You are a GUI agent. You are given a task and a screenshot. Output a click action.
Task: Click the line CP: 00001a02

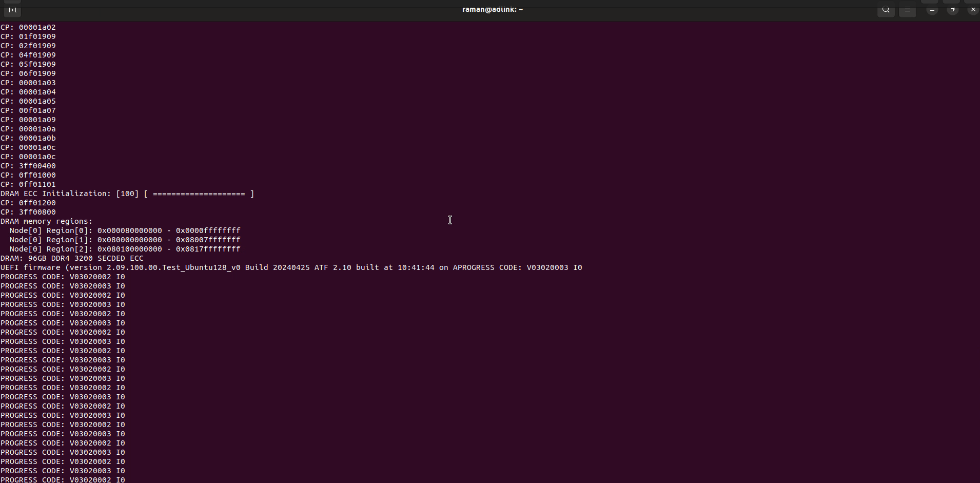point(28,27)
